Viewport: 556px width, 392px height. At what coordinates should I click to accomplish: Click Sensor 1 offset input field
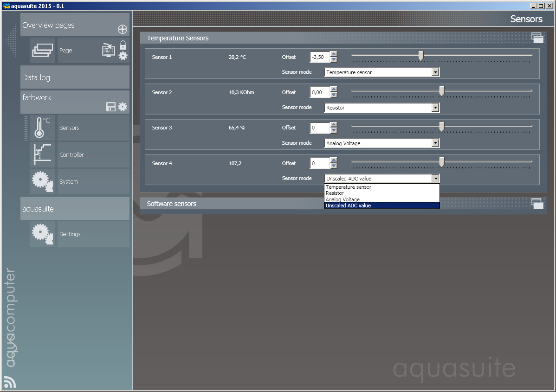click(320, 57)
